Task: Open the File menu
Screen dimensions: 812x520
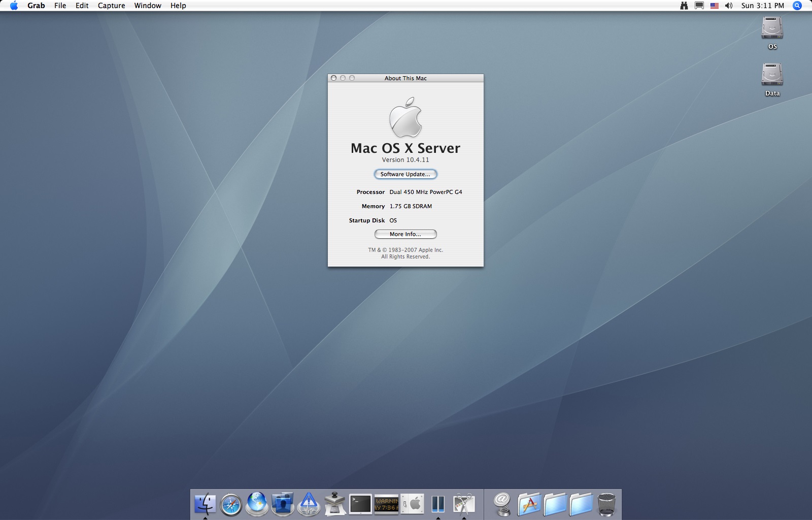Action: [60, 6]
